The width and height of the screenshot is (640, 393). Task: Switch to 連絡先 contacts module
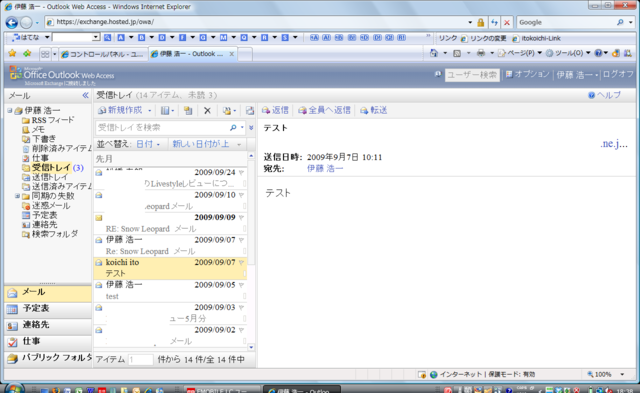pyautogui.click(x=48, y=325)
